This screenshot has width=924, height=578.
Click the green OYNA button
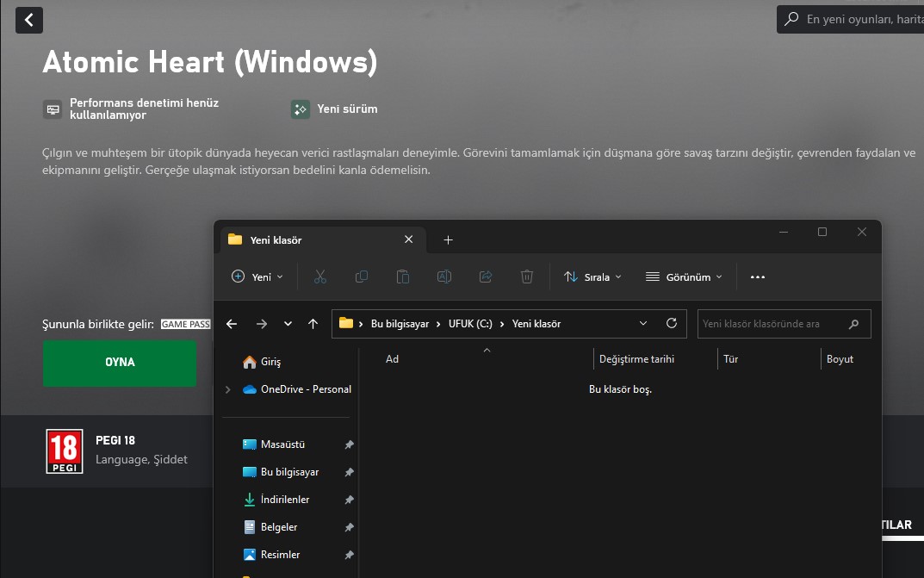[x=120, y=363]
